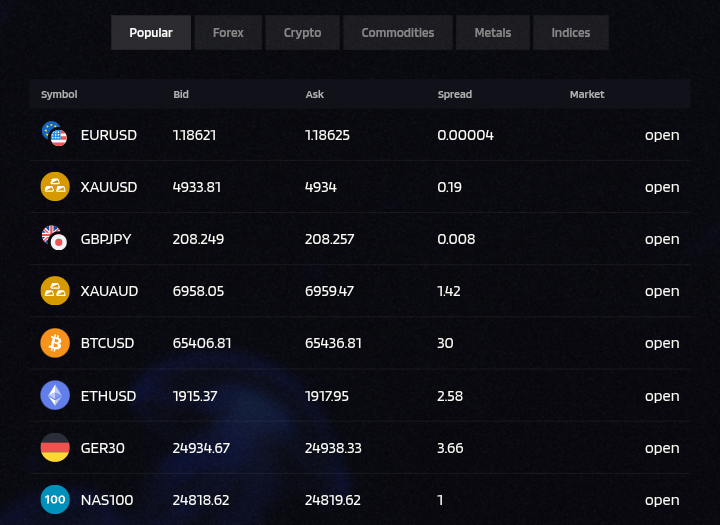Switch to the Forex tab
Screen dimensions: 720x525
(228, 33)
